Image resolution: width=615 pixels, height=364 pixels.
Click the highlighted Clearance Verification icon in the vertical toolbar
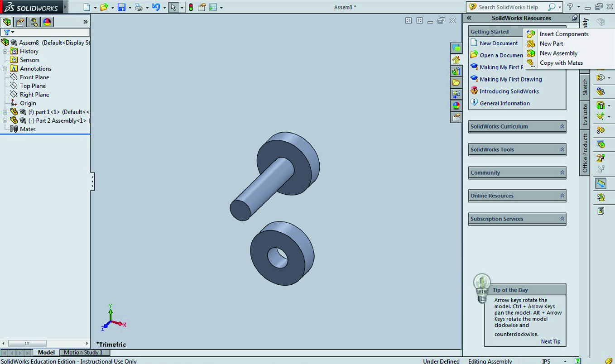coord(601,183)
